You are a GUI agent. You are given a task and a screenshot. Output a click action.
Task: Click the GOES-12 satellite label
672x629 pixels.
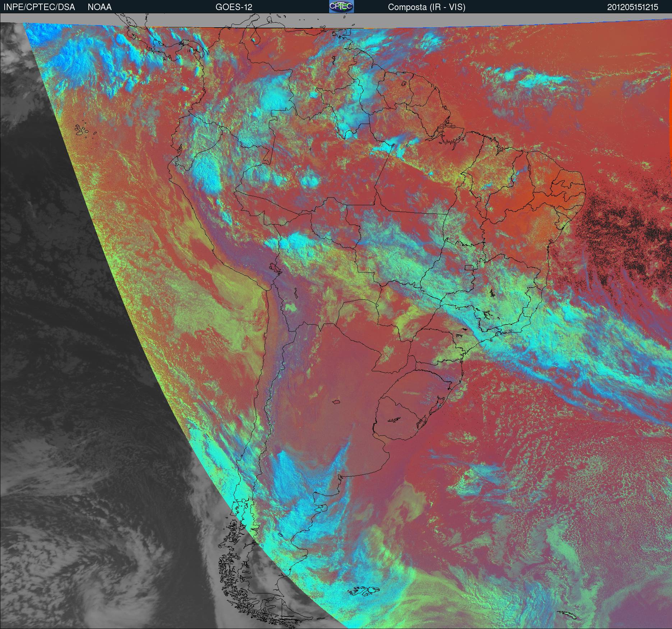[x=234, y=7]
